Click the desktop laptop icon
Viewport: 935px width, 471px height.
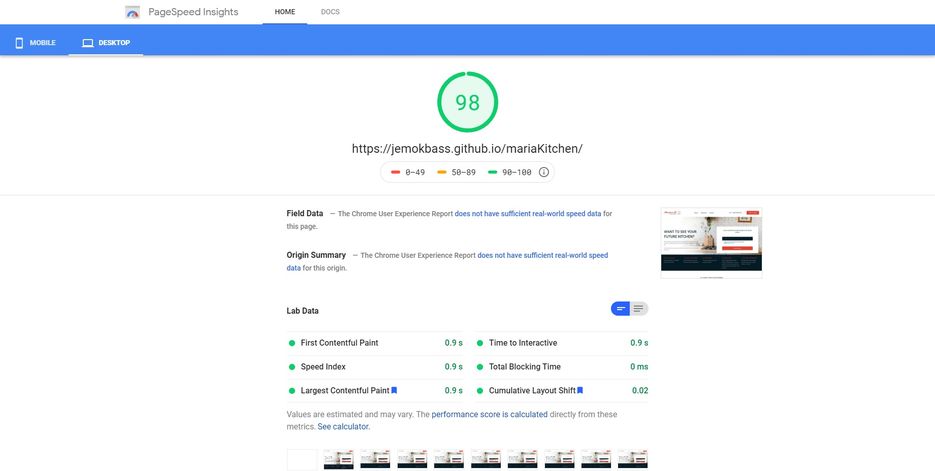(x=88, y=43)
